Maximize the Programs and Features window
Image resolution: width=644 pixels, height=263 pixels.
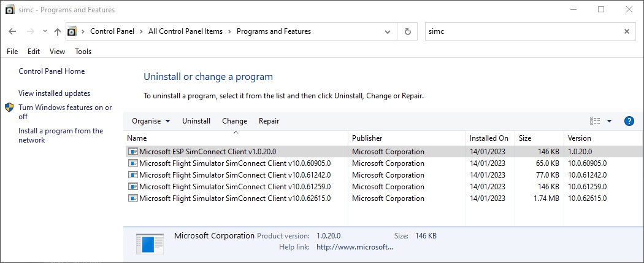tap(601, 9)
